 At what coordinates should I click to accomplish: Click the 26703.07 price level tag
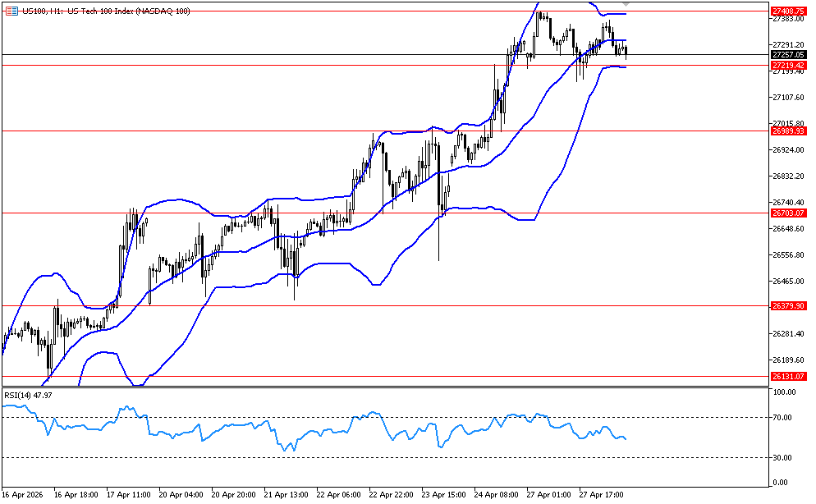point(788,213)
